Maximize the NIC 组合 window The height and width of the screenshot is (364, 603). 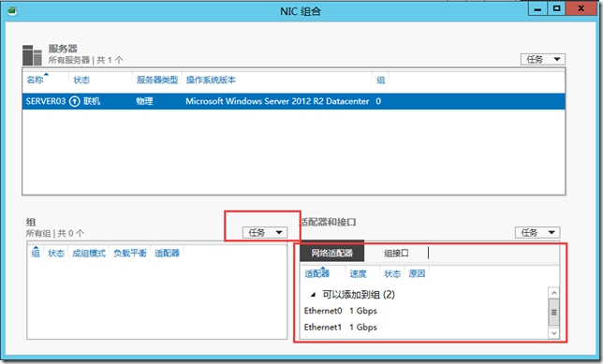pyautogui.click(x=556, y=8)
